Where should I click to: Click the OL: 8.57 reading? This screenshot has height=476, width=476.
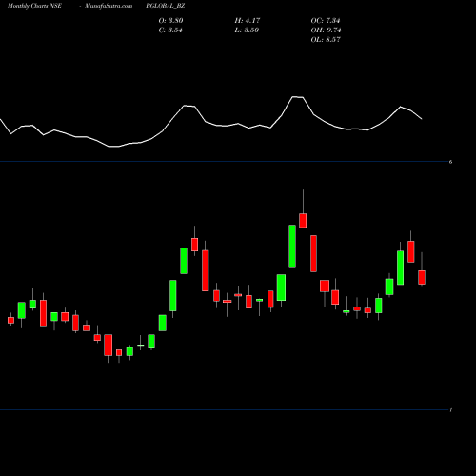pos(326,40)
